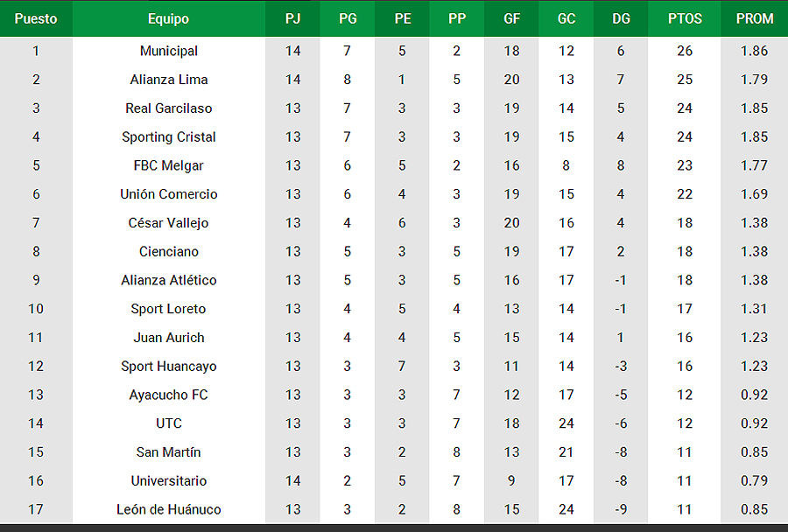
Task: Open César Vallejo team entry
Action: tap(169, 223)
